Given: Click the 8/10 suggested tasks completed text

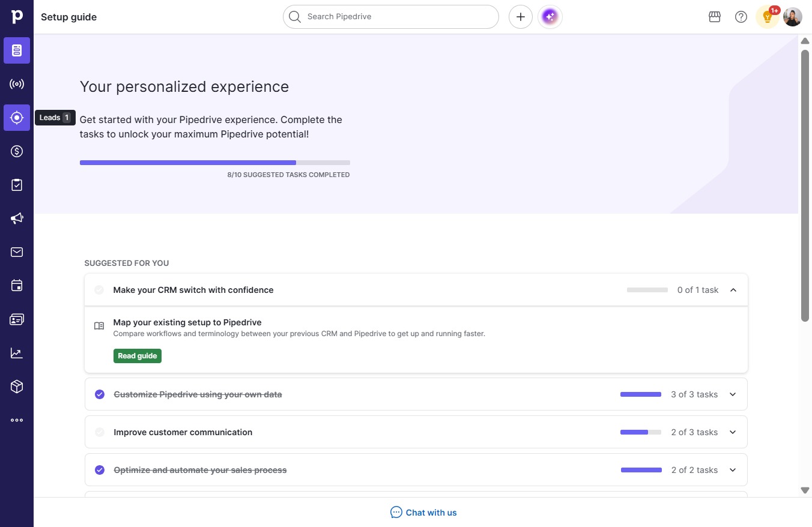Looking at the screenshot, I should point(288,175).
